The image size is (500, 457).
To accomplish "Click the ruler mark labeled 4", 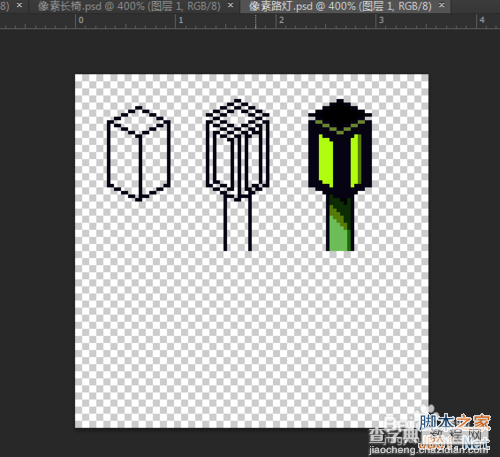I will pos(482,20).
